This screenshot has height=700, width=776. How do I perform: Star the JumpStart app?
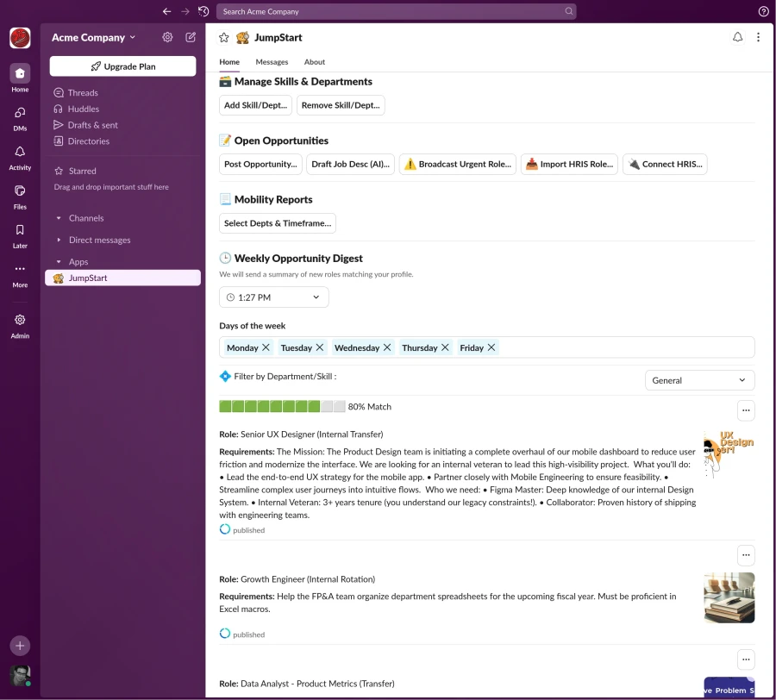[x=223, y=37]
